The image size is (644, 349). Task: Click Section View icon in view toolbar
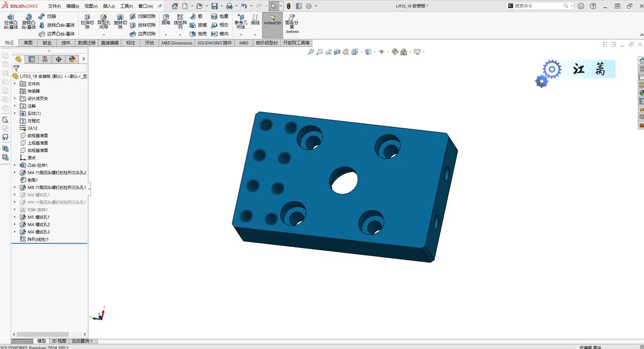pyautogui.click(x=337, y=52)
